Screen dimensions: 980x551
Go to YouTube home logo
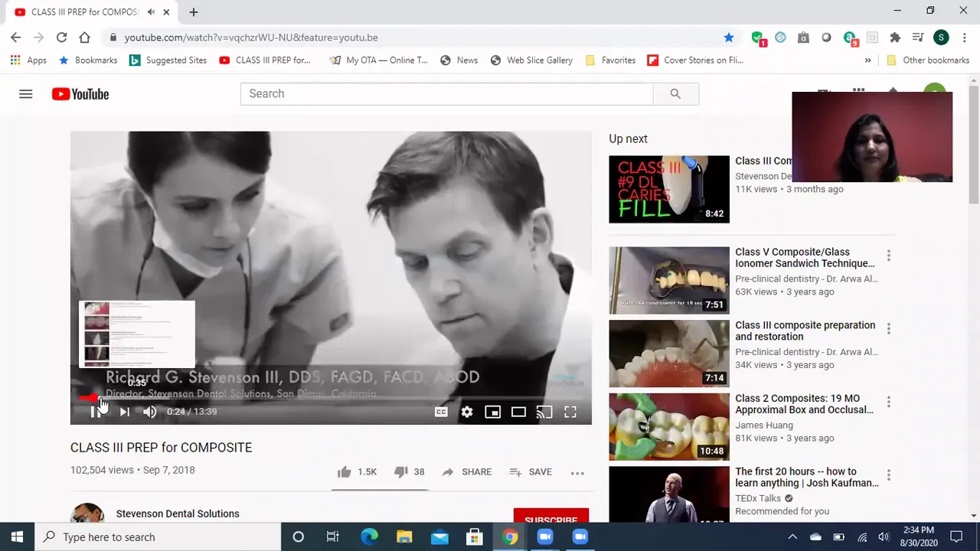coord(80,94)
